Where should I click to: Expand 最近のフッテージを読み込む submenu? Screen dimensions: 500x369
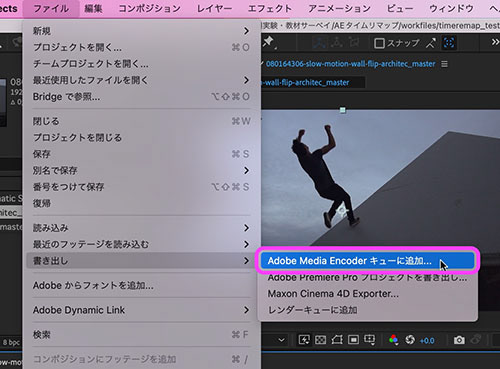(x=246, y=244)
